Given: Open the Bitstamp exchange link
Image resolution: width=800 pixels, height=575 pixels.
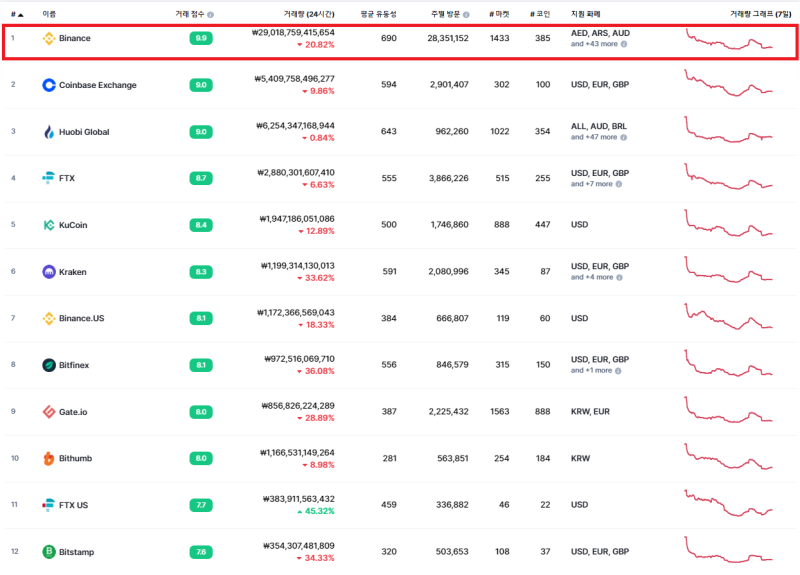Looking at the screenshot, I should pos(76,552).
